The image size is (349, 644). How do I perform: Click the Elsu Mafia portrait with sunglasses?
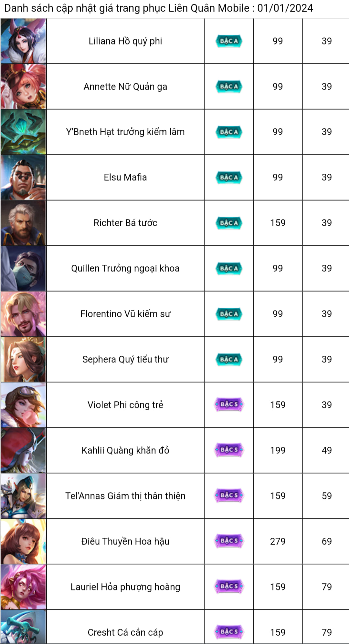click(23, 177)
